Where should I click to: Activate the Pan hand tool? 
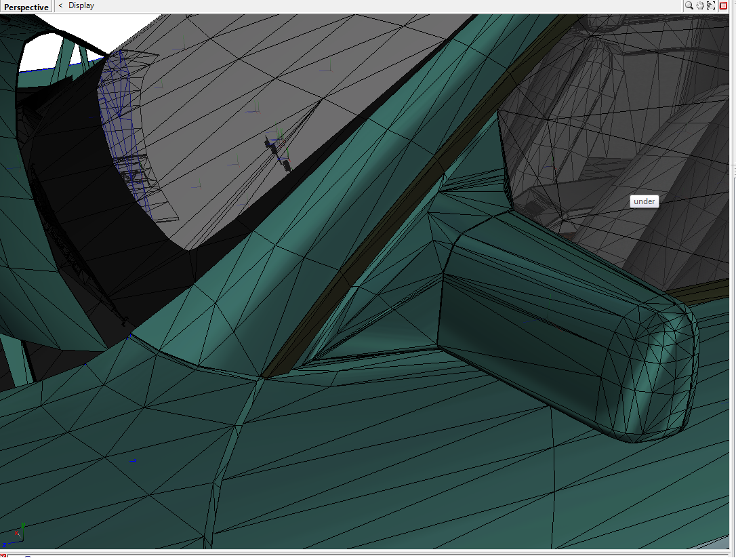(x=701, y=5)
